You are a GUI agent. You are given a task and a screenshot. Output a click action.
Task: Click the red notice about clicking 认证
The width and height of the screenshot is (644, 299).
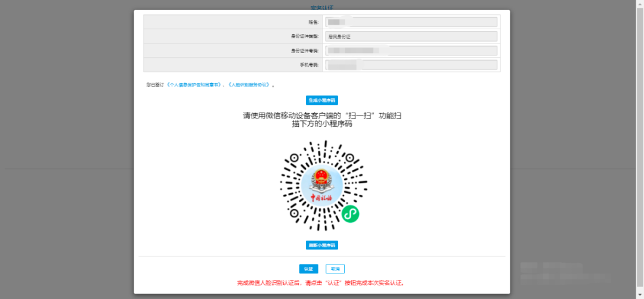point(321,283)
